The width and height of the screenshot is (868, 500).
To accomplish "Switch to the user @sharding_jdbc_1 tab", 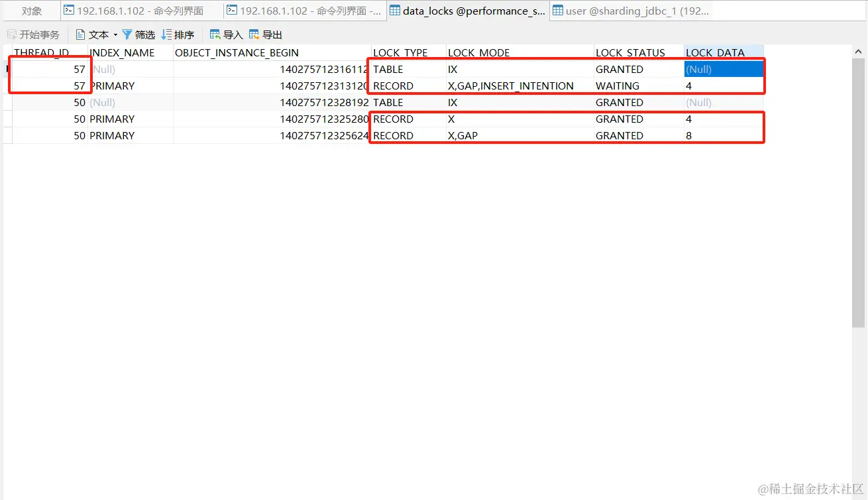I will point(631,11).
